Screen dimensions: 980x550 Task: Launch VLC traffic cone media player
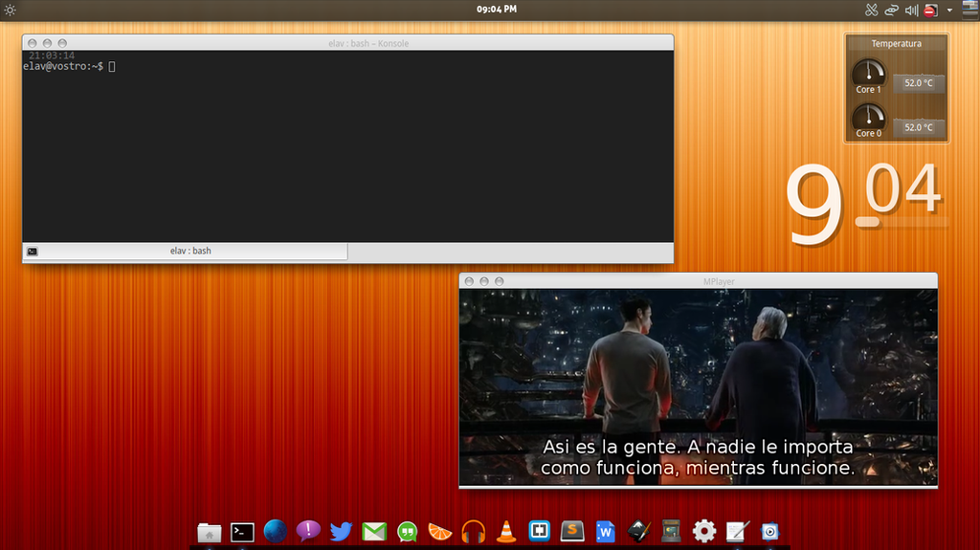pos(506,531)
